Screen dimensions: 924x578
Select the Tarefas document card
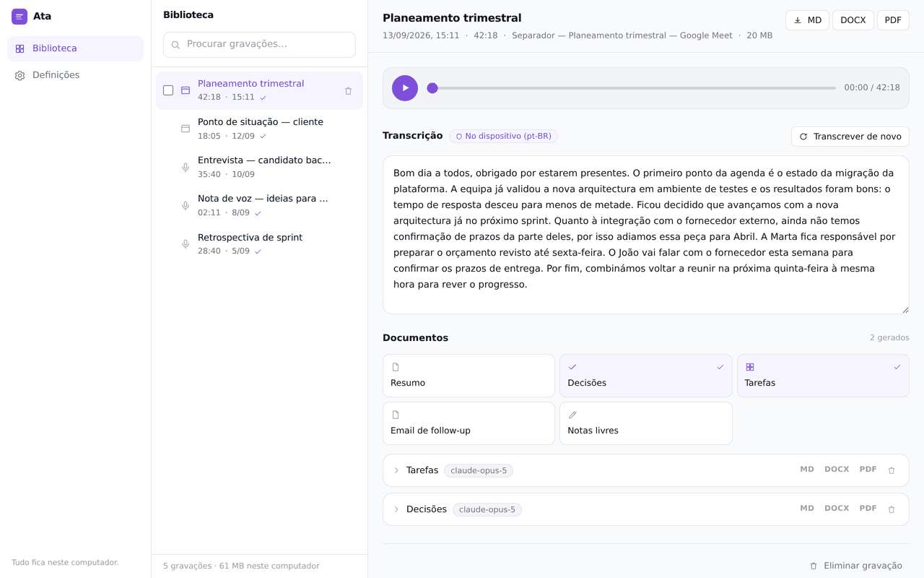pos(823,375)
